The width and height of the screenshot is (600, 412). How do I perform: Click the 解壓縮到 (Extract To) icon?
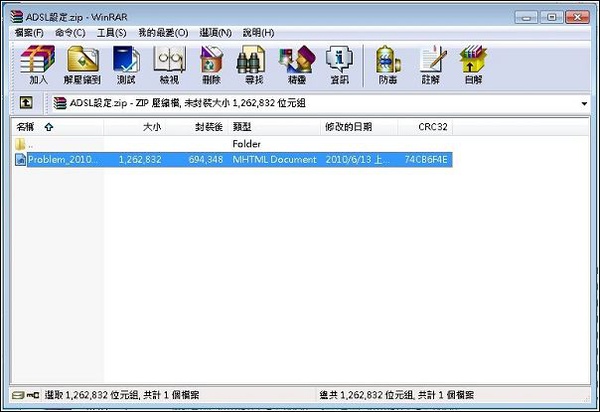click(83, 64)
